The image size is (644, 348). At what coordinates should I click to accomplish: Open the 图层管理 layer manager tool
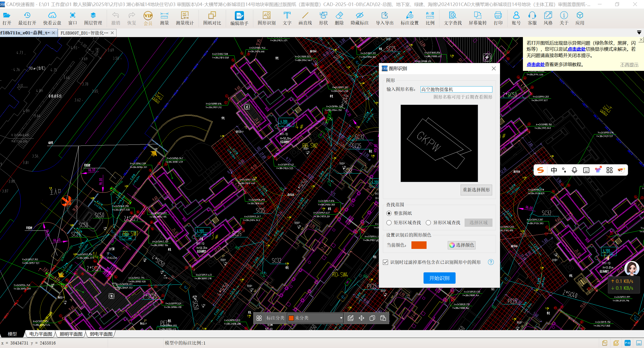click(93, 18)
